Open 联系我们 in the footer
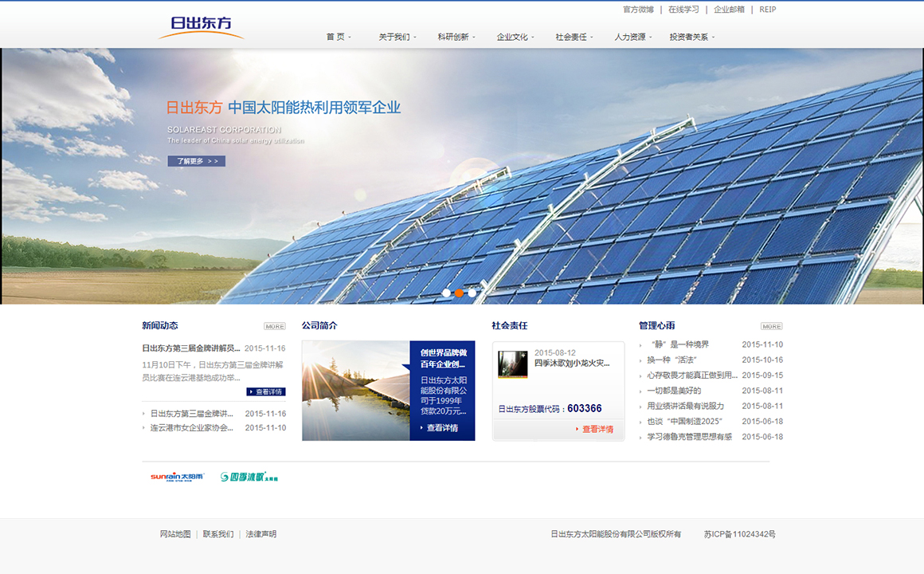The image size is (924, 574). (218, 534)
